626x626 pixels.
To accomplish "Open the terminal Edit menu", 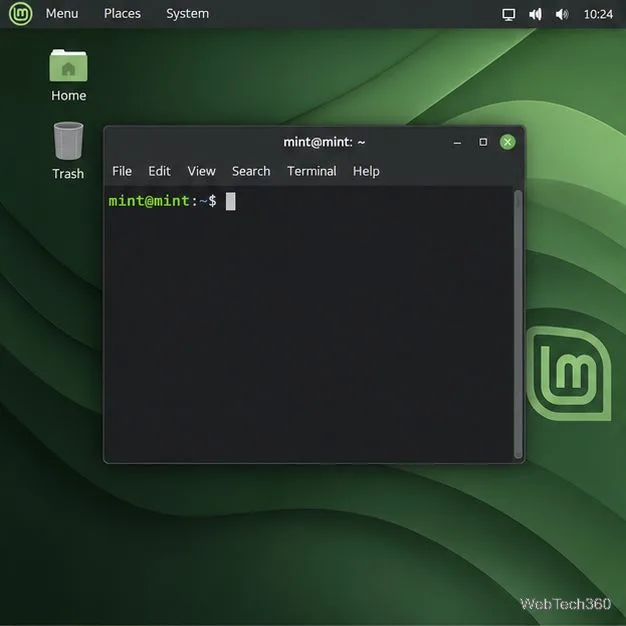I will coord(159,171).
